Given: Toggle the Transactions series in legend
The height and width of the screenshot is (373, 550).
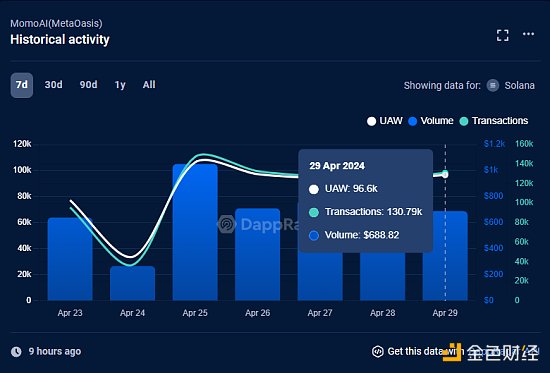Looking at the screenshot, I should tap(494, 121).
